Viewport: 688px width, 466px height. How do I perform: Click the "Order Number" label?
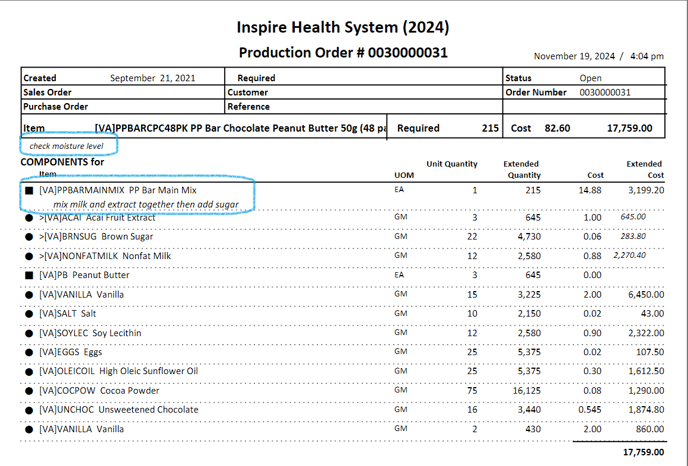(536, 93)
